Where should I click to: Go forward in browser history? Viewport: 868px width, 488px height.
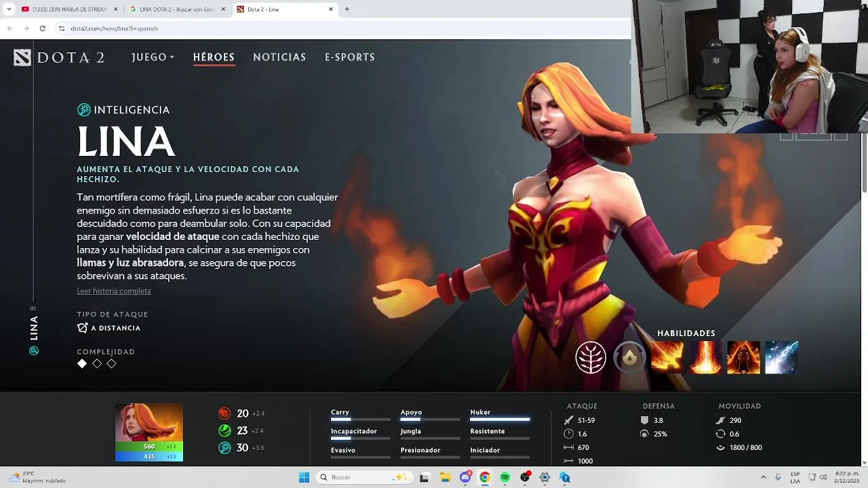click(x=26, y=28)
